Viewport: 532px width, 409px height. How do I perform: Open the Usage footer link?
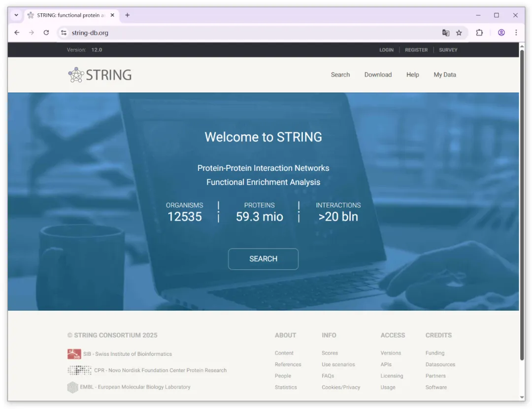[388, 387]
